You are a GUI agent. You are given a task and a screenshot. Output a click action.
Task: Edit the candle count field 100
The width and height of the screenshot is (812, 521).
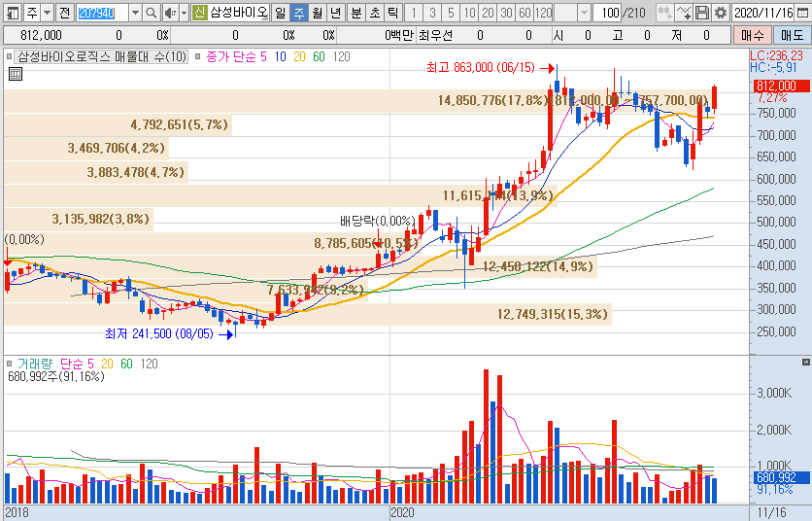tap(607, 13)
